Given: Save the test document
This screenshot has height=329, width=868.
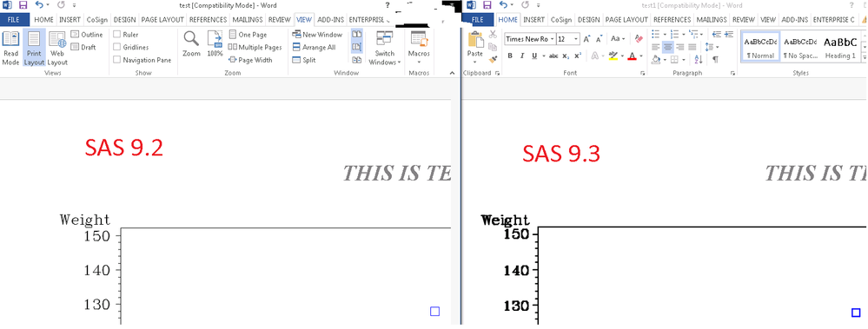Looking at the screenshot, I should point(23,5).
